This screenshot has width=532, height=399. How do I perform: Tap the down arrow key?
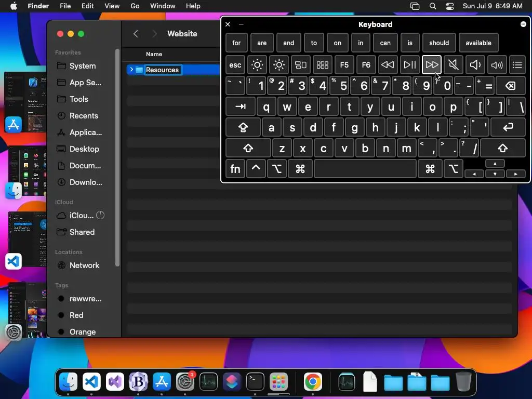point(495,174)
